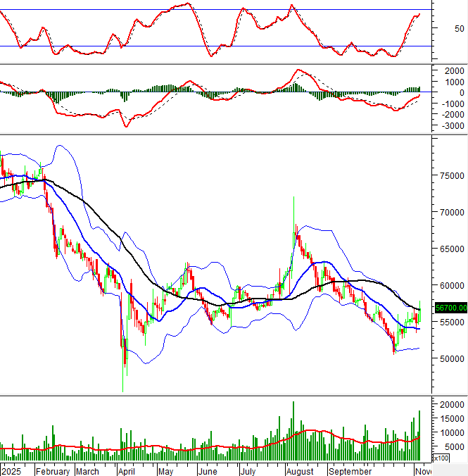Click the 50 level on oscillator axis
Screen dimensions: 468x476
coord(459,28)
